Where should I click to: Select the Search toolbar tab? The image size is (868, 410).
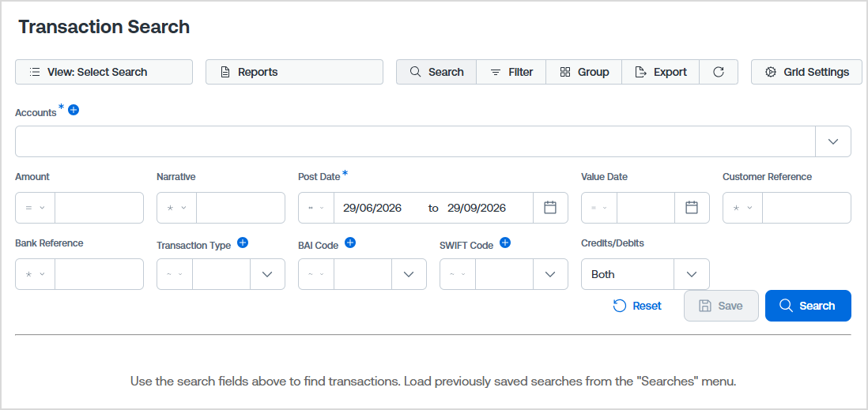tap(436, 72)
